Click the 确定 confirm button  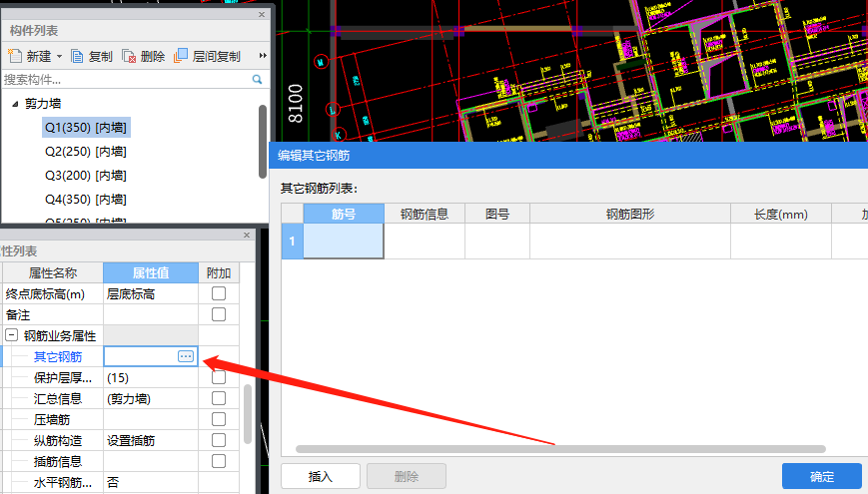click(821, 476)
